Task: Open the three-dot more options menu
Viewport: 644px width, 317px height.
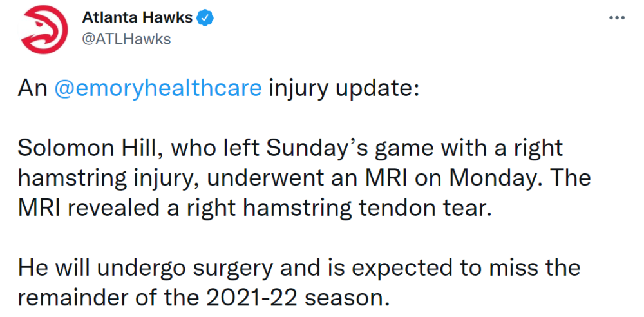Action: pos(617,17)
